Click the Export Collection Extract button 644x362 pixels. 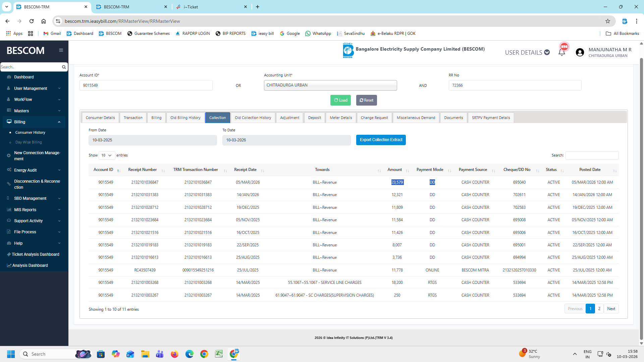[x=381, y=140]
